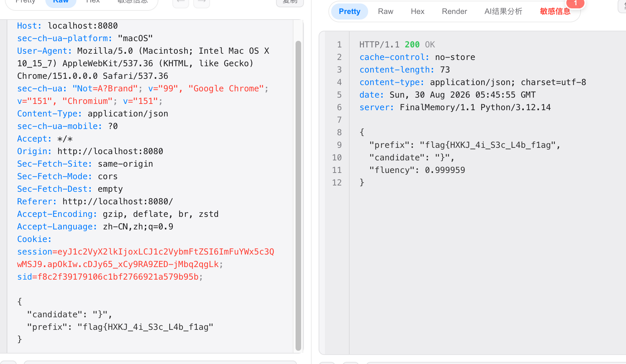
Task: Open the response Raw tab
Action: (386, 12)
